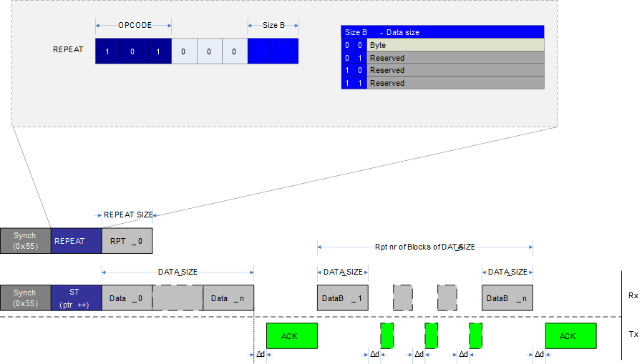Select the Reserved row with bits 1 1

pos(455,83)
